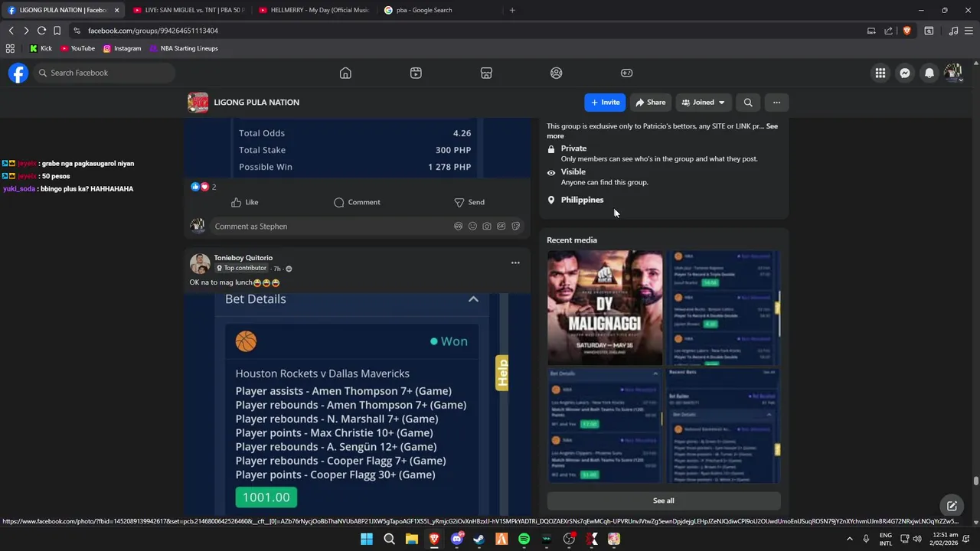Open the Groups icon in top navigation
980x551 pixels.
557,73
